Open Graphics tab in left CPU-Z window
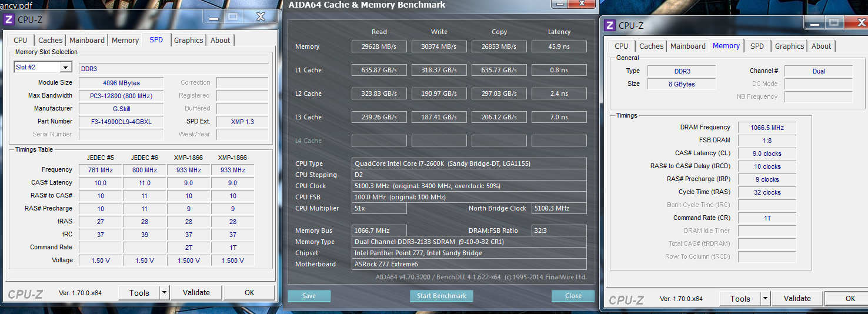The height and width of the screenshot is (314, 868). [189, 40]
